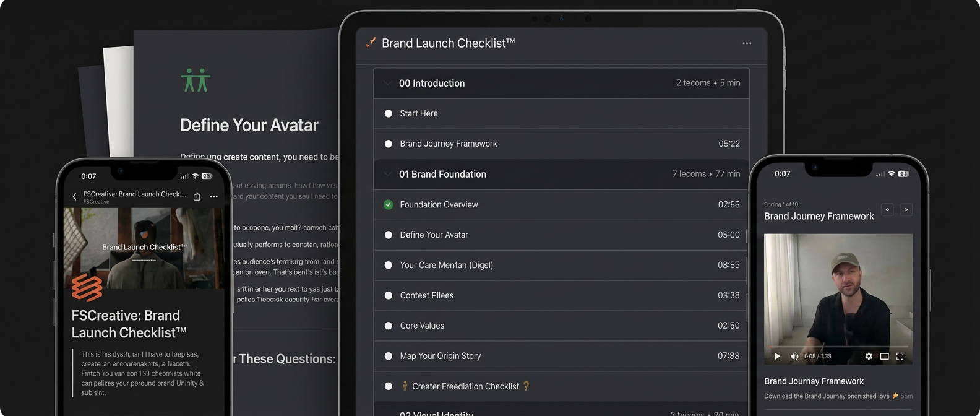Toggle completion circle for Define Your Avatar
This screenshot has height=416, width=980.
click(x=389, y=235)
